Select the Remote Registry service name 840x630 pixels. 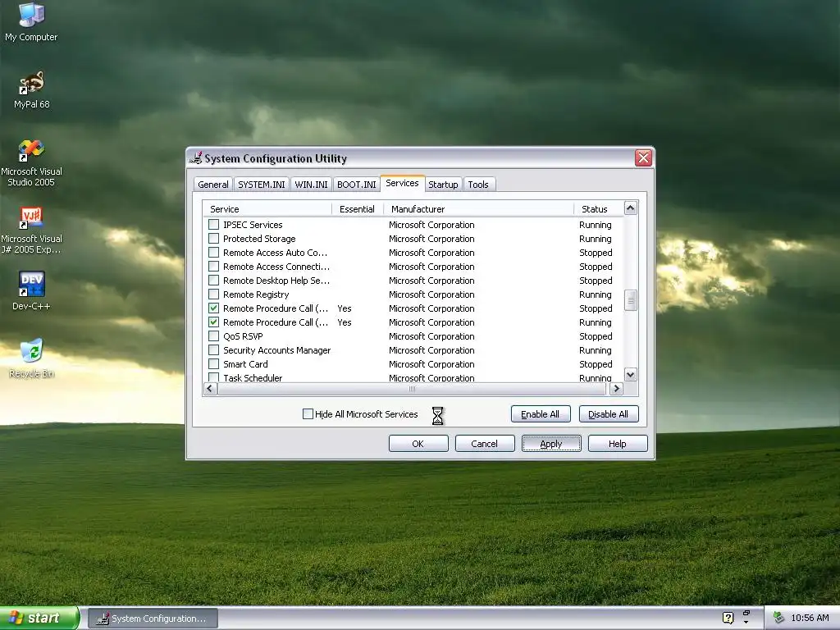pos(256,294)
